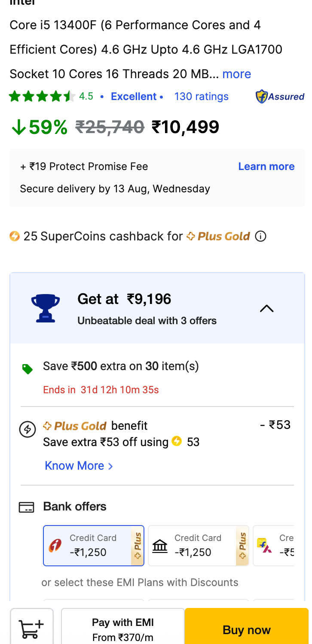The height and width of the screenshot is (644, 312).
Task: Click the SuperCoins cashback coin icon
Action: 15,236
